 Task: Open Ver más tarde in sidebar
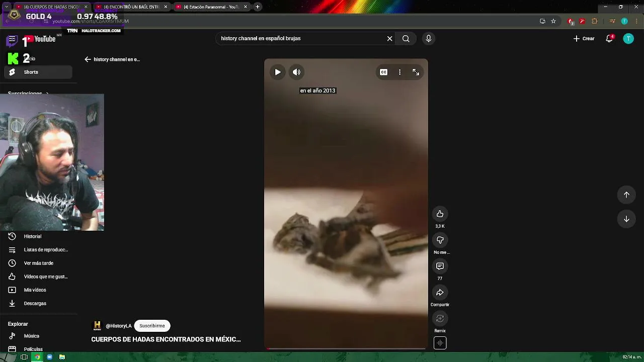coord(38,263)
